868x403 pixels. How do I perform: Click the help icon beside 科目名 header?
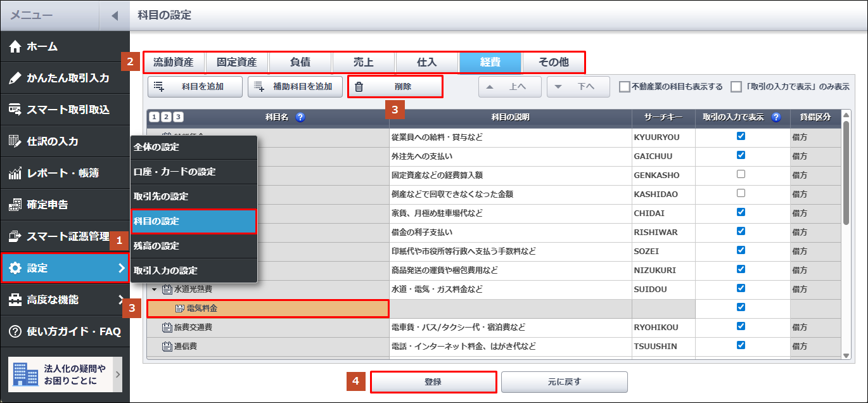click(x=300, y=117)
